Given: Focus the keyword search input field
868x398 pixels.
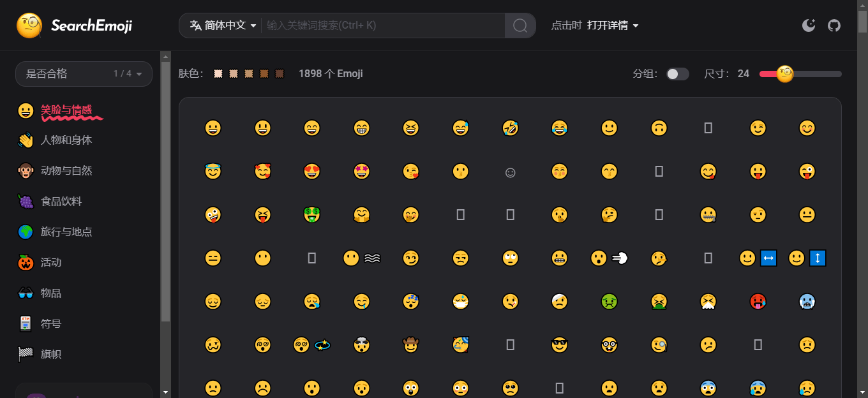Looking at the screenshot, I should 383,26.
